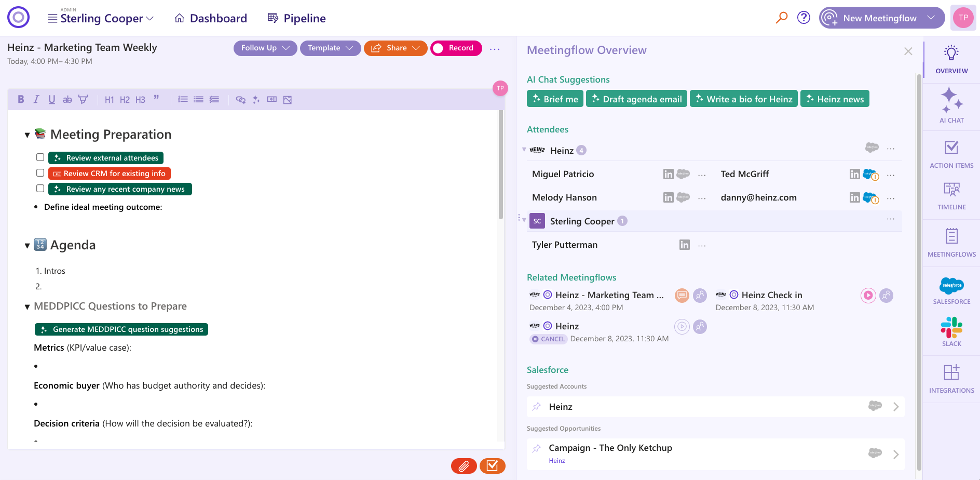Insert an image into the notes
Viewport: 980px width, 480px height.
(x=288, y=100)
